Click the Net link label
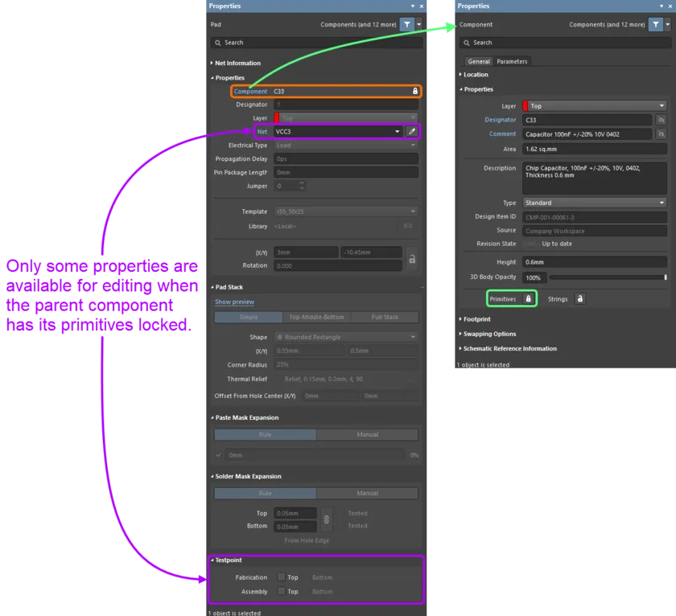The height and width of the screenshot is (616, 676). coord(262,131)
